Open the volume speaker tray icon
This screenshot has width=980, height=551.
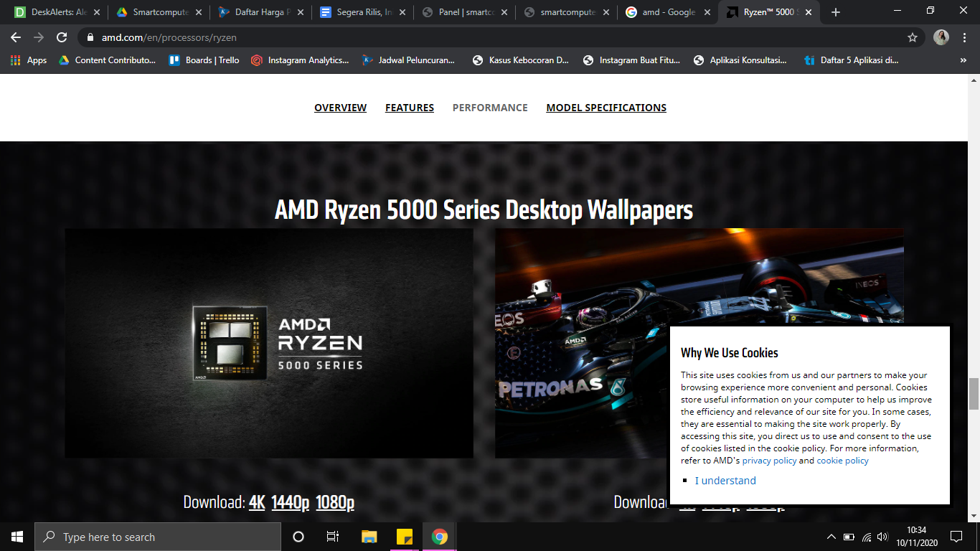tap(883, 537)
